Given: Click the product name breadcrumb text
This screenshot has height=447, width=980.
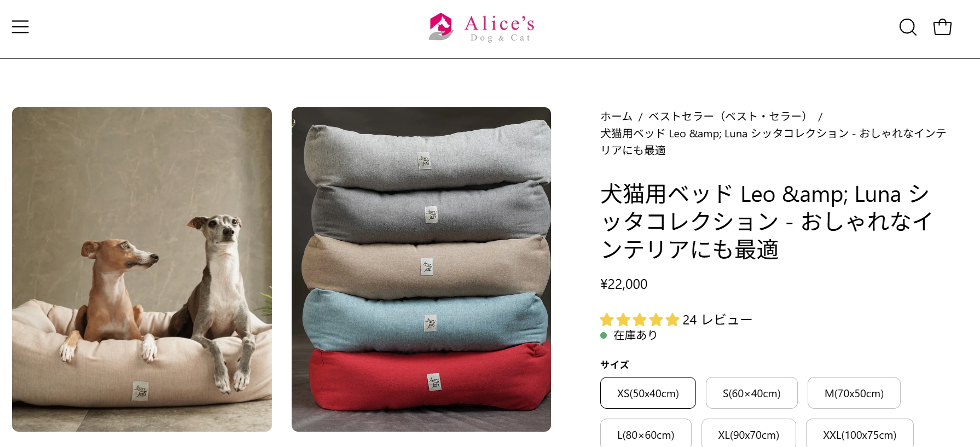Looking at the screenshot, I should (x=773, y=142).
